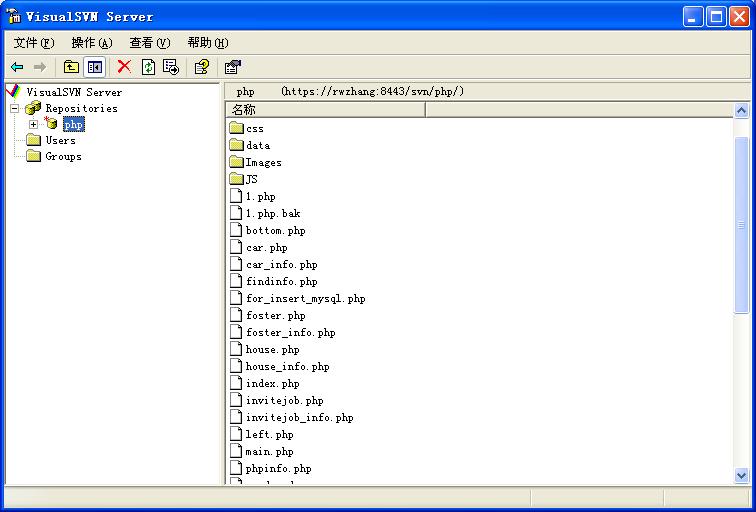756x512 pixels.
Task: Open Help from the question mark icon
Action: coord(202,67)
